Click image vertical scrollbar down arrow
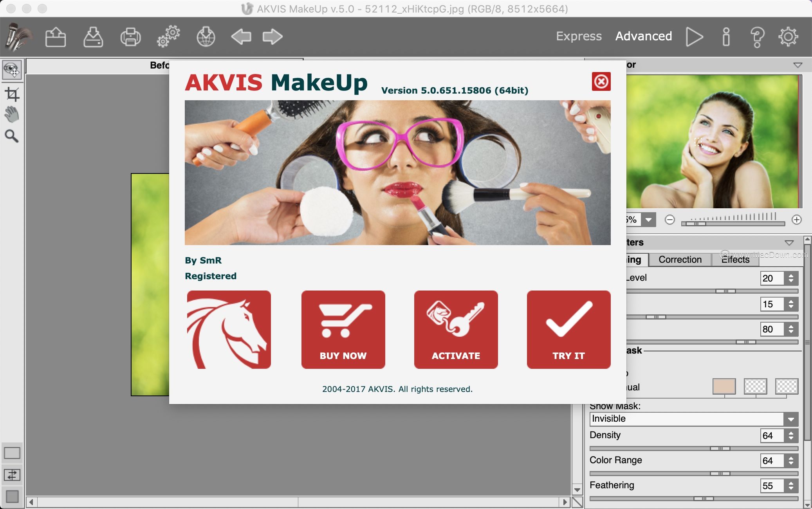 coord(577,489)
